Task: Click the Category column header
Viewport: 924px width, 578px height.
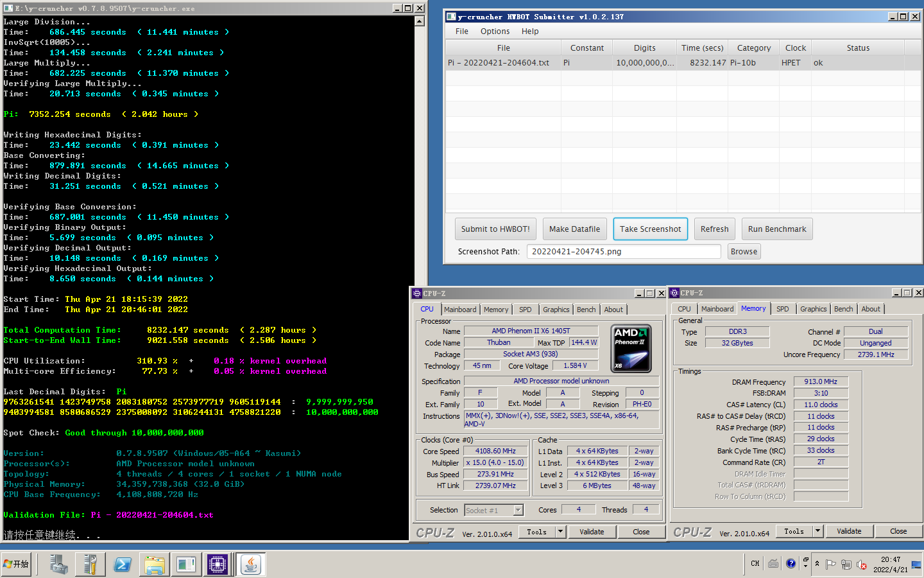Action: tap(754, 48)
